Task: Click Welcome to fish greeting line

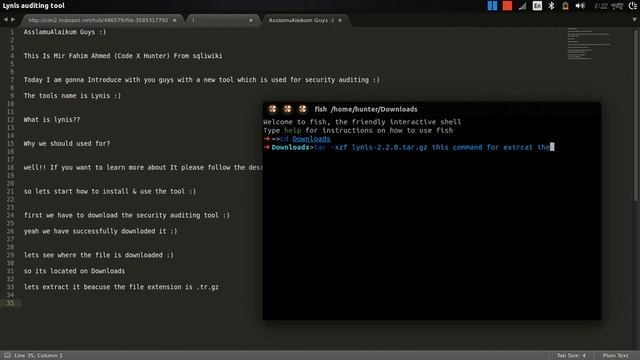Action: [362, 122]
